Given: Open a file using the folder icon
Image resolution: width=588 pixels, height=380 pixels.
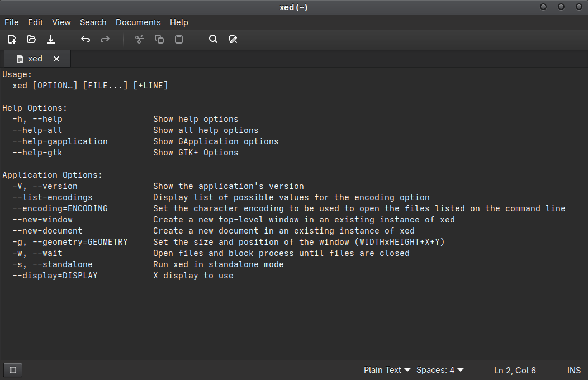Looking at the screenshot, I should pyautogui.click(x=31, y=39).
